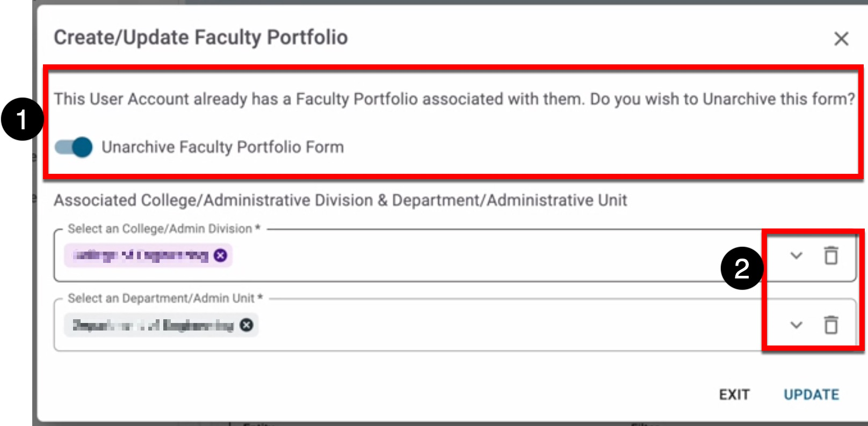This screenshot has width=868, height=426.
Task: Select the department chip in the unit field
Action: pyautogui.click(x=153, y=325)
